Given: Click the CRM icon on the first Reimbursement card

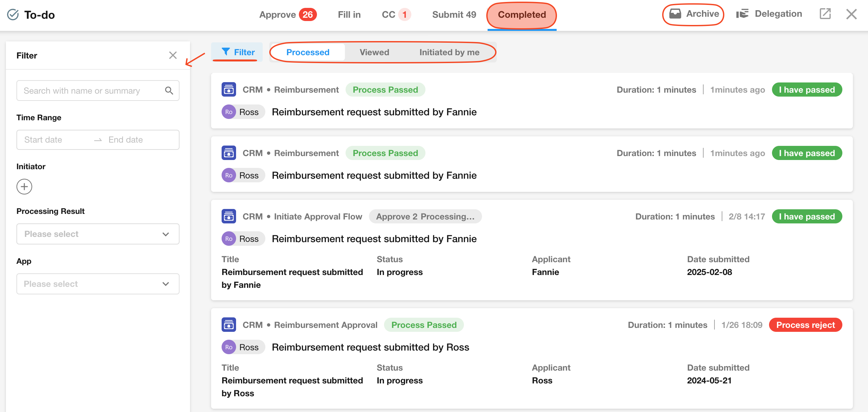Looking at the screenshot, I should coord(229,90).
